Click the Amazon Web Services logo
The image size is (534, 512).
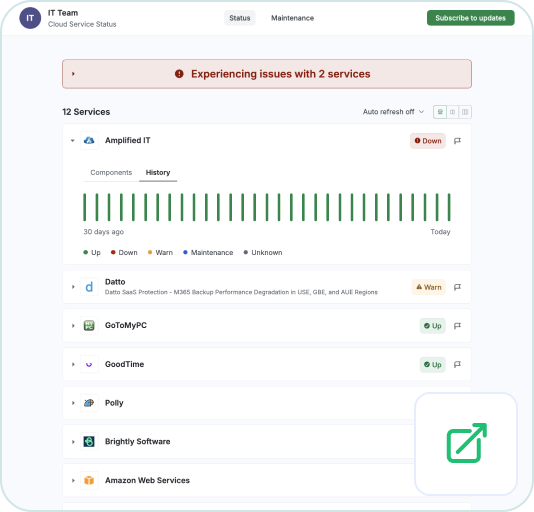(89, 481)
